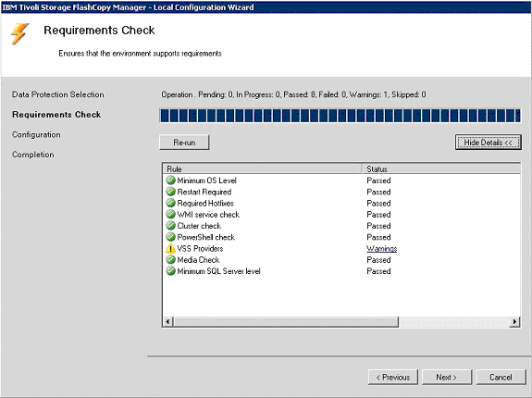Select the Completion step
The height and width of the screenshot is (398, 532).
pos(33,155)
